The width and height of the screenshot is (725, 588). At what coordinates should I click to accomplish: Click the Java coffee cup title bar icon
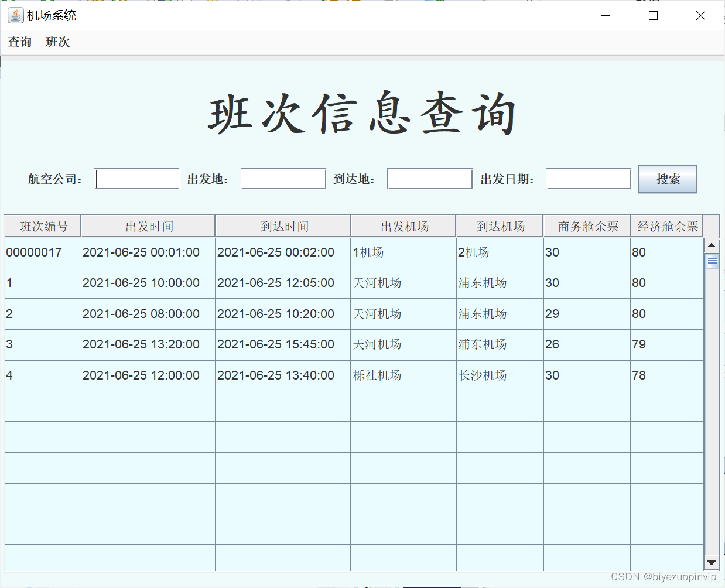click(x=14, y=15)
